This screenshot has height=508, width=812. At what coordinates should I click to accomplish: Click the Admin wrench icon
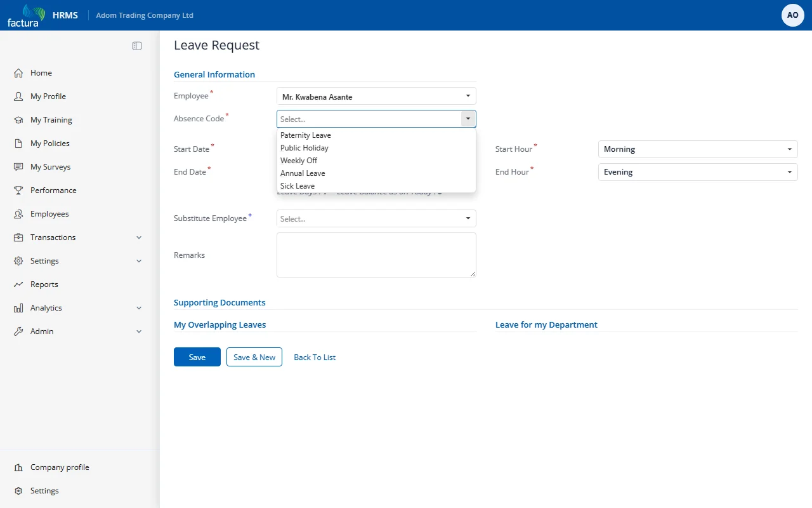18,331
